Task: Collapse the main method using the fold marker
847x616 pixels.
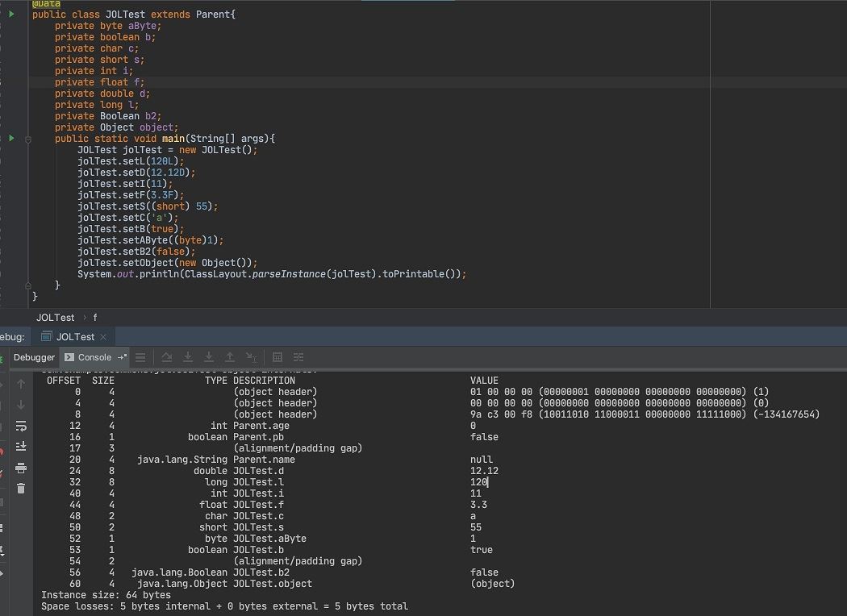Action: [x=28, y=139]
